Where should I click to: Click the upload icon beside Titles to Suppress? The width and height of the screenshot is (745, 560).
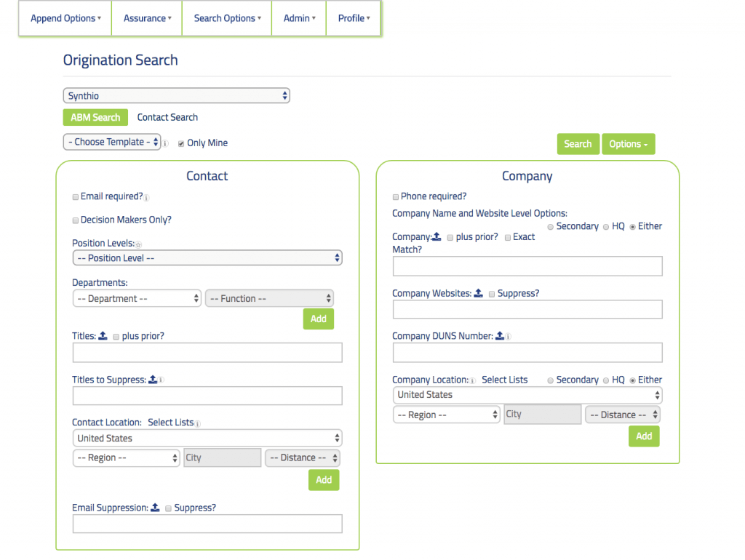pos(153,379)
